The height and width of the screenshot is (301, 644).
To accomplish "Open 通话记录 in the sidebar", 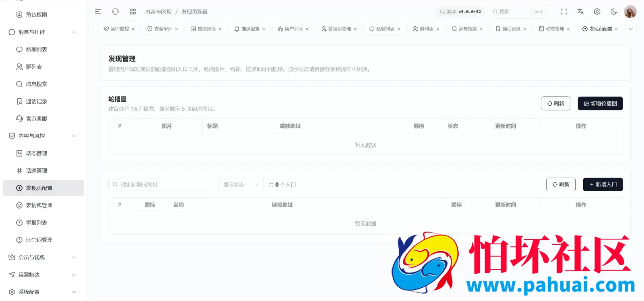I will (43, 101).
